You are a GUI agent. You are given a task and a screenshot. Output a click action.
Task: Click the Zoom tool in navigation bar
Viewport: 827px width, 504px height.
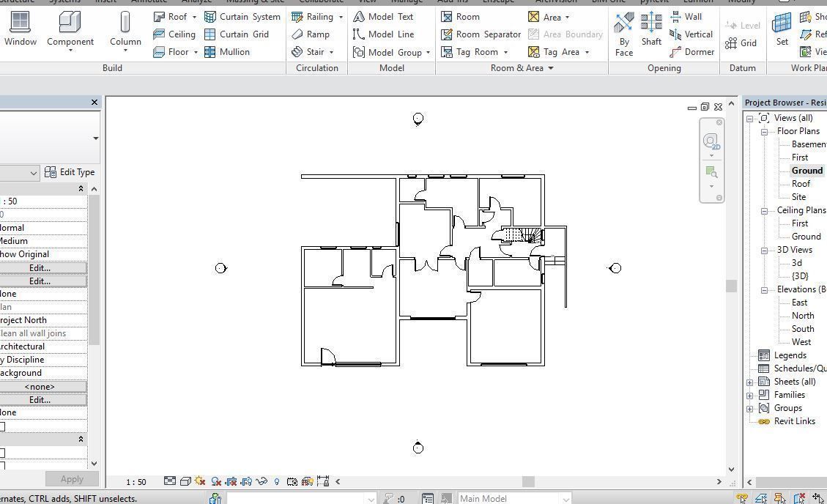(x=711, y=171)
